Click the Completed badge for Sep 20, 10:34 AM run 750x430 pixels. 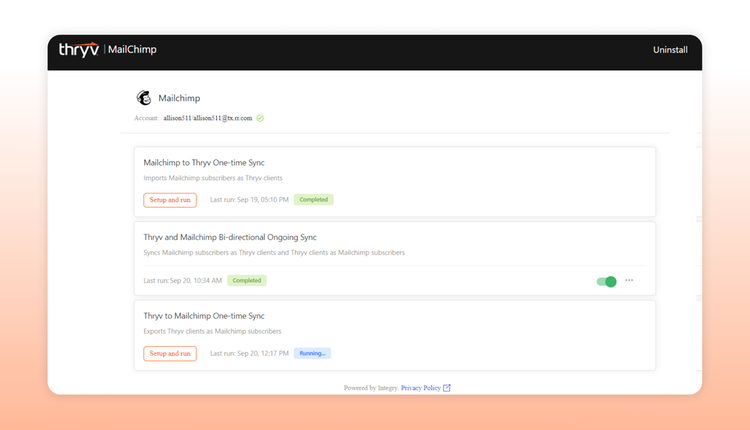[x=247, y=280]
